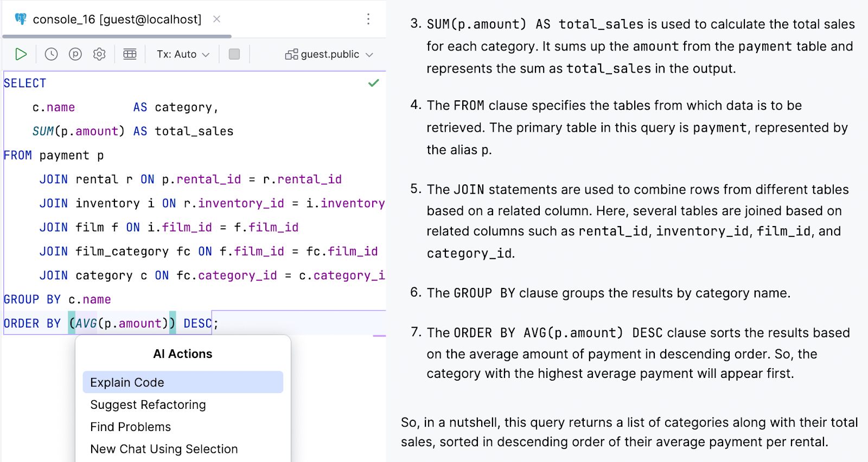
Task: Choose Suggest Refactoring in AI Actions
Action: pos(148,405)
